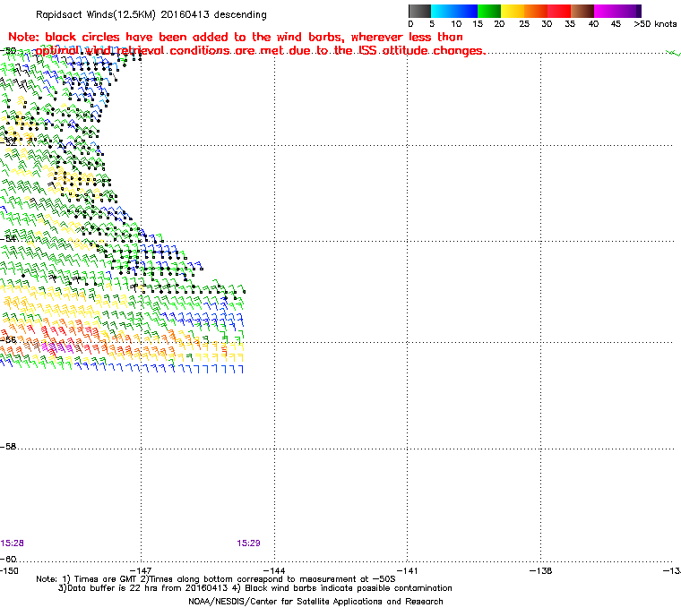Click the magenta wind barbs near -56 latitude
The width and height of the screenshot is (681, 616).
click(57, 347)
